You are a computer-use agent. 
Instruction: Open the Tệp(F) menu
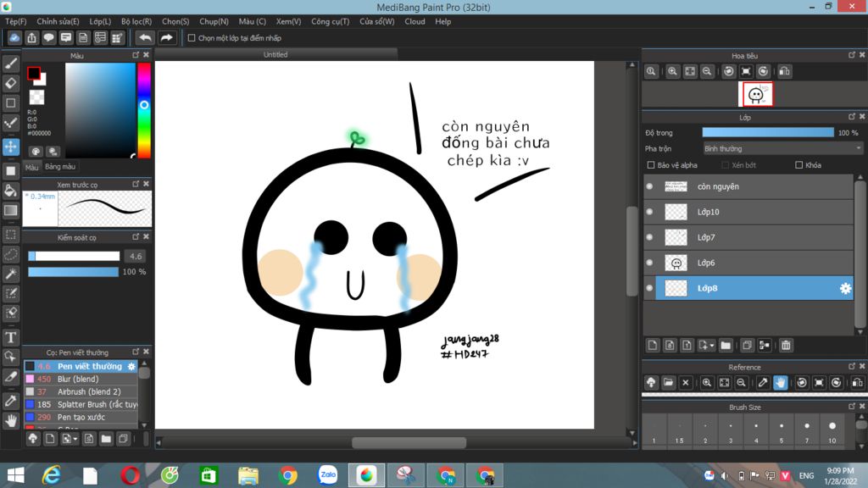pos(15,21)
